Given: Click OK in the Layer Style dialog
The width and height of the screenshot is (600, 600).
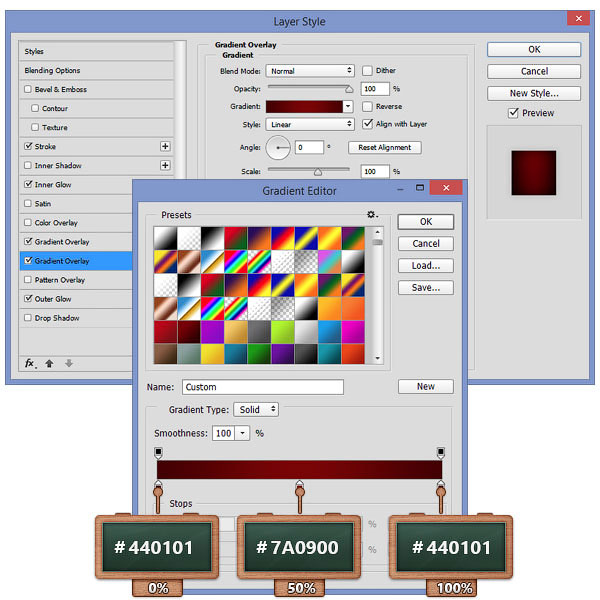Looking at the screenshot, I should [x=534, y=49].
